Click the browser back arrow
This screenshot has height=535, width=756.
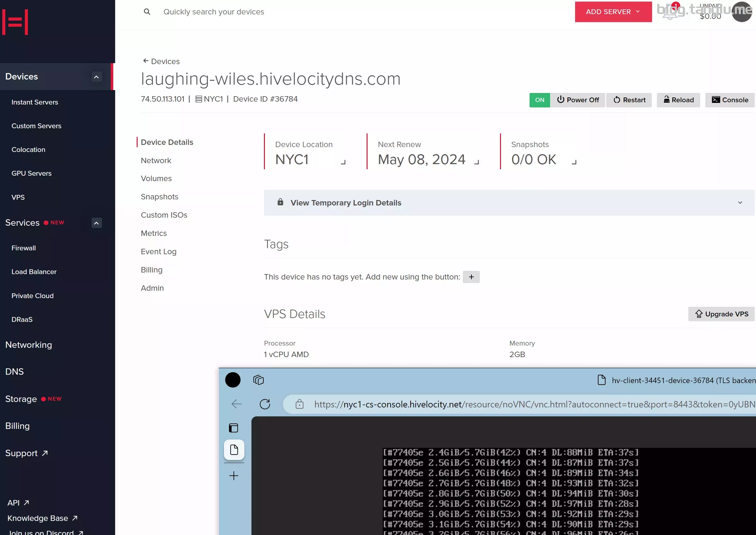(237, 404)
